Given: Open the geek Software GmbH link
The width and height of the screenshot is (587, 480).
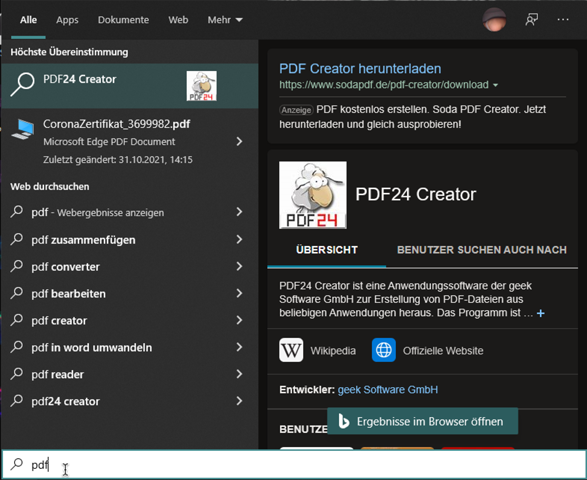Looking at the screenshot, I should (388, 389).
